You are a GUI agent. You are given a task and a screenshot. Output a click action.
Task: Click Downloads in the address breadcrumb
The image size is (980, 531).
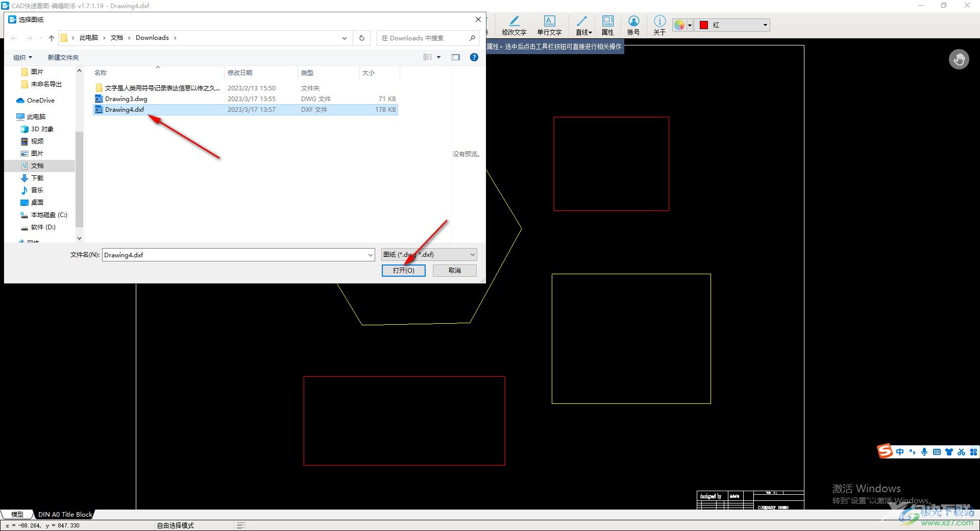click(152, 38)
